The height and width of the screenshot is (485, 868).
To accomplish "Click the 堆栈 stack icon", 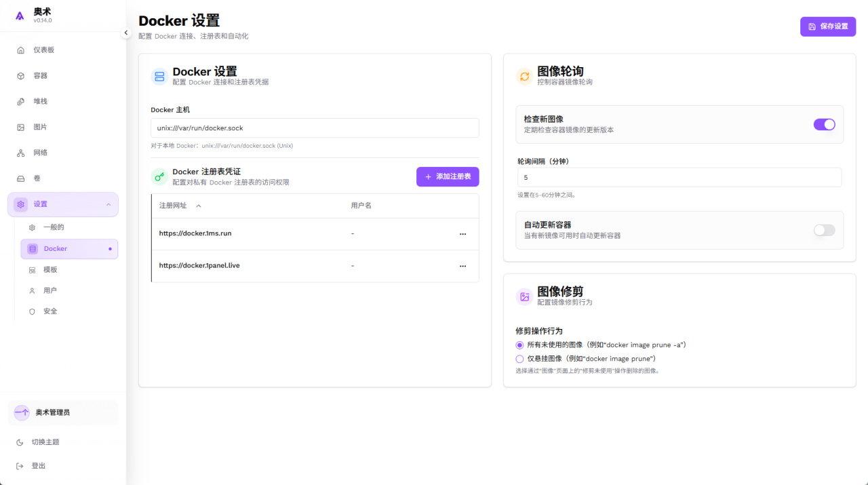I will (x=21, y=102).
